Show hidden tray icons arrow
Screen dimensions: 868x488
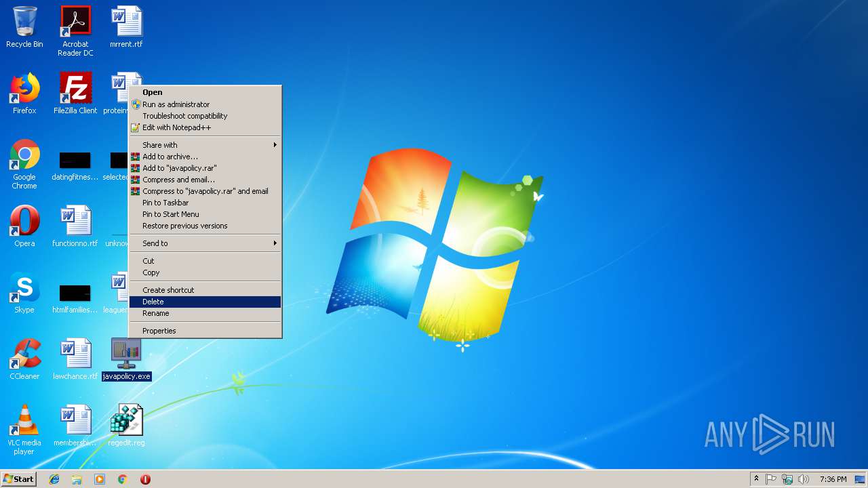click(756, 479)
